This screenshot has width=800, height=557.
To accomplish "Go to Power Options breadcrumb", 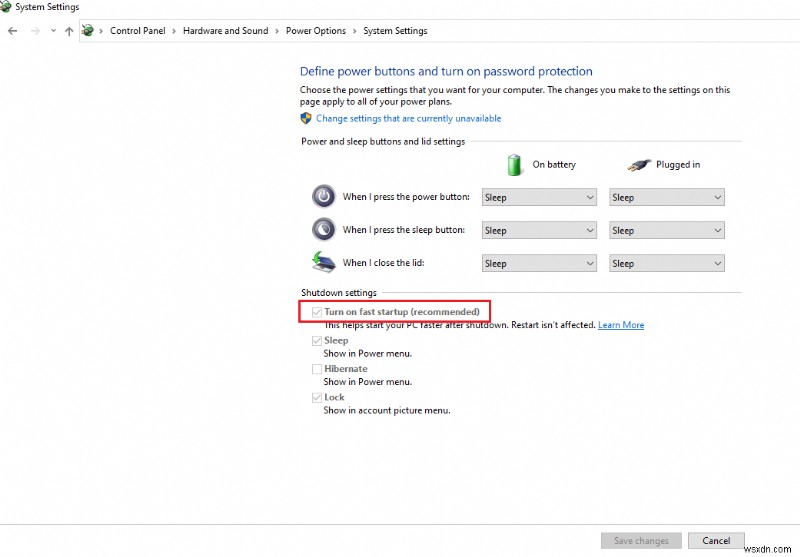I will point(315,31).
